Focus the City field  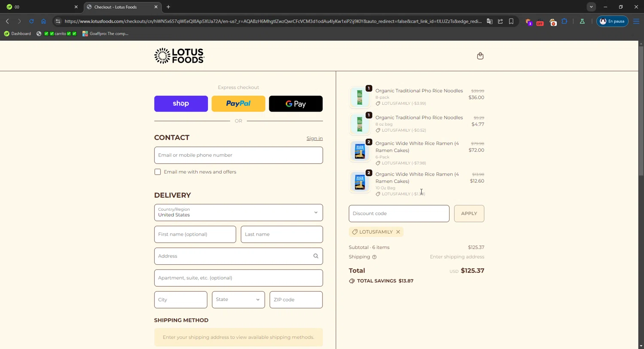(180, 300)
